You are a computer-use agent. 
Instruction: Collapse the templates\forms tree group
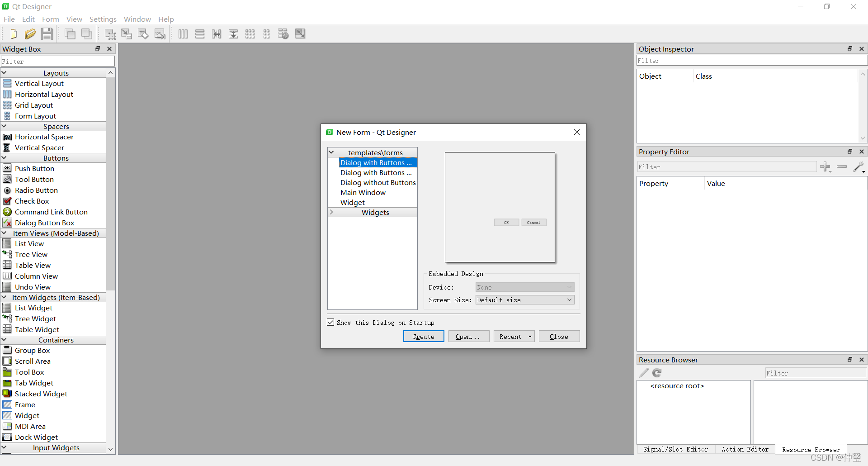click(331, 152)
